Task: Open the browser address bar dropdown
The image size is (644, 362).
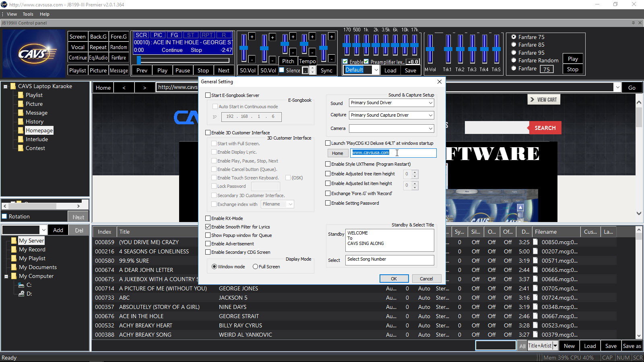Action: coord(617,87)
